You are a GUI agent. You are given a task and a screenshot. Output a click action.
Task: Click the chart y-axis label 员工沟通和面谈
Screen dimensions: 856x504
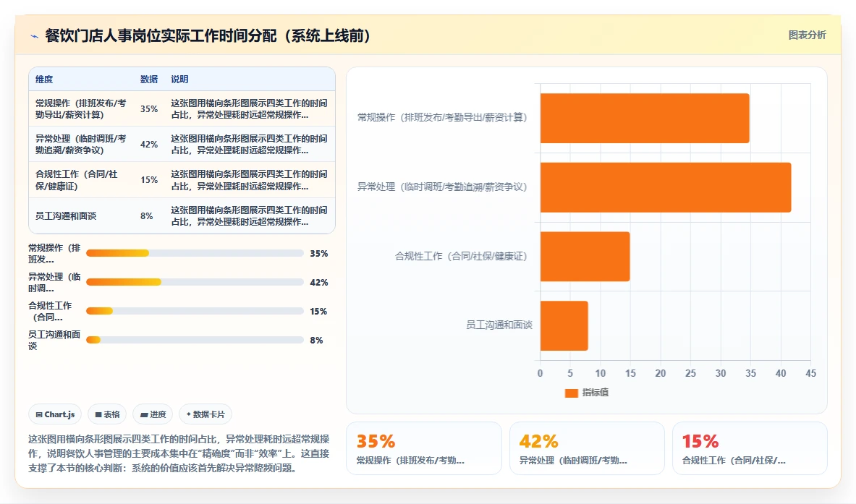click(499, 325)
